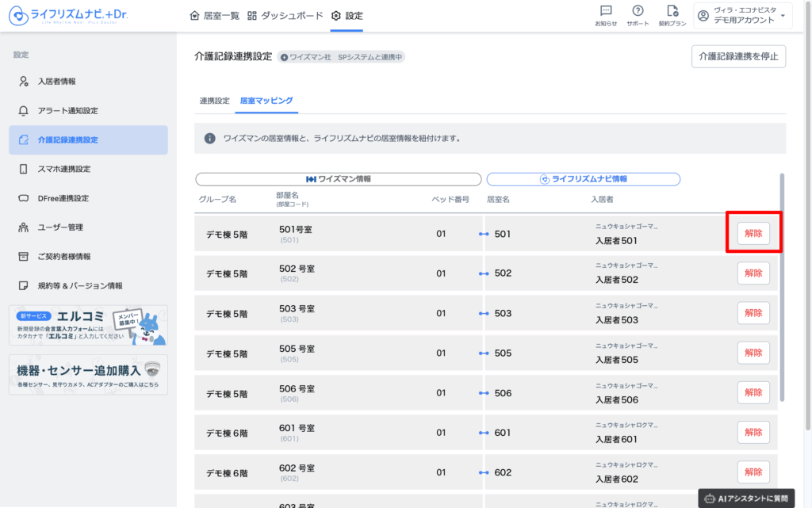Open the サポート help icon

tap(638, 15)
